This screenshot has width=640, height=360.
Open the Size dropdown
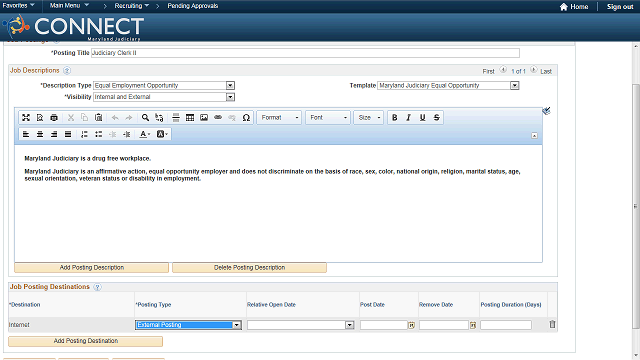[x=369, y=118]
